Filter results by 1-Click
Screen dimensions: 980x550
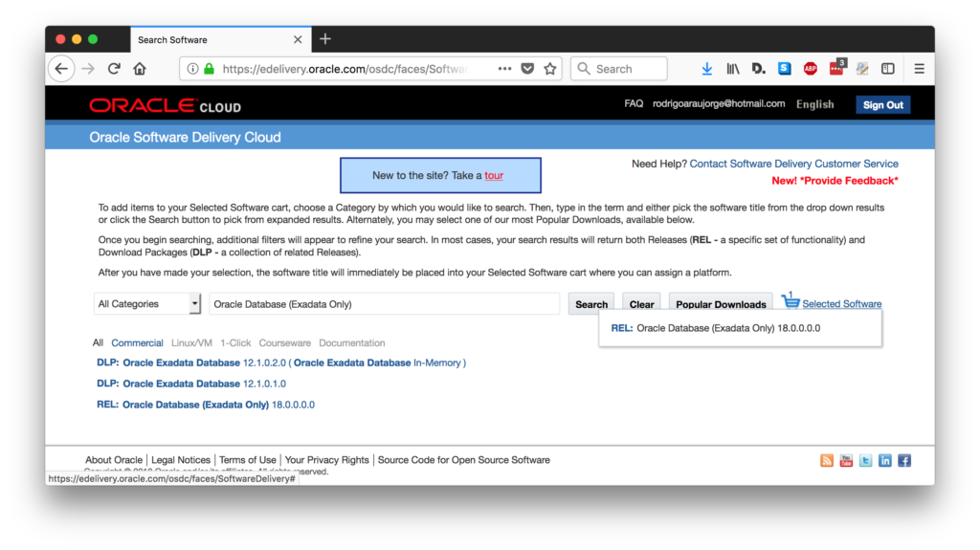coord(235,342)
